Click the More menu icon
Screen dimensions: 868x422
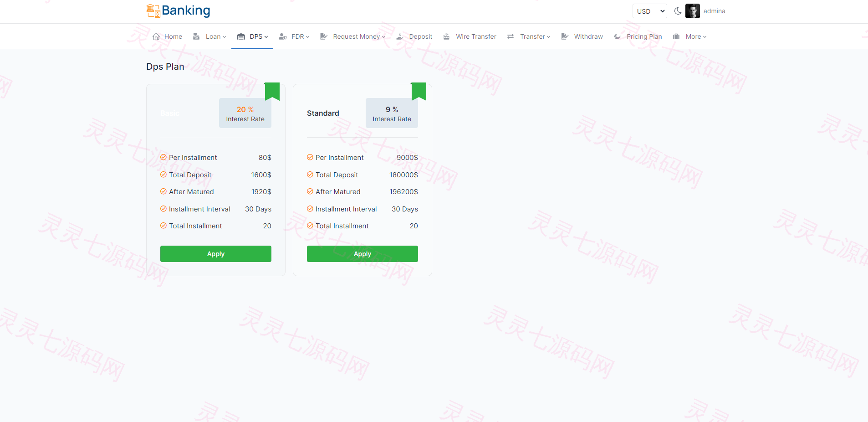pos(676,36)
